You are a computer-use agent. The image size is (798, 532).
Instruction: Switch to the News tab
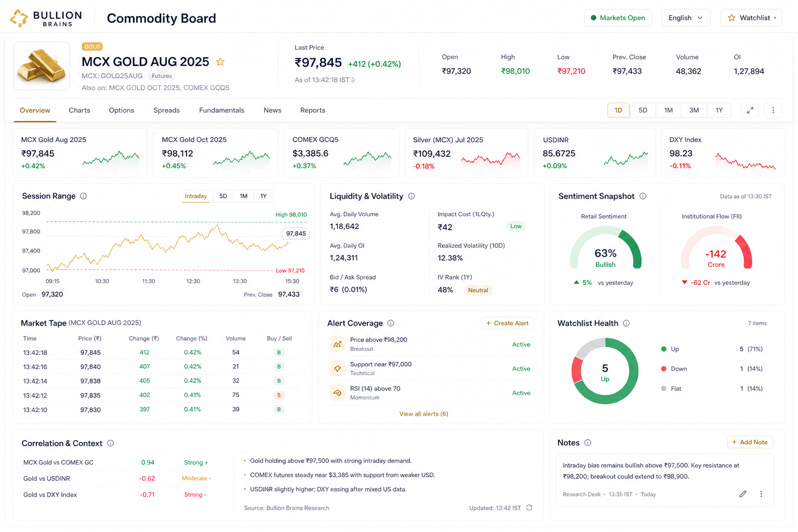coord(272,110)
